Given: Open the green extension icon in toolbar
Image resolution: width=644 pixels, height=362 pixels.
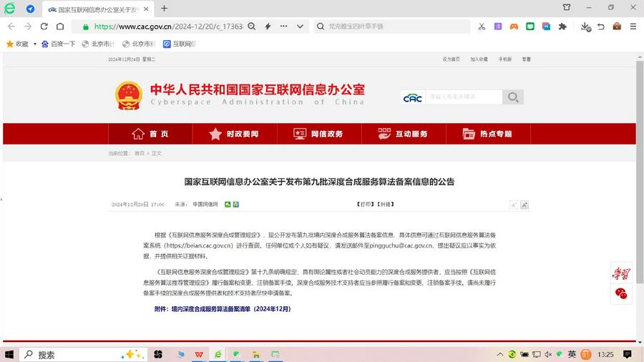Looking at the screenshot, I should pos(530,26).
